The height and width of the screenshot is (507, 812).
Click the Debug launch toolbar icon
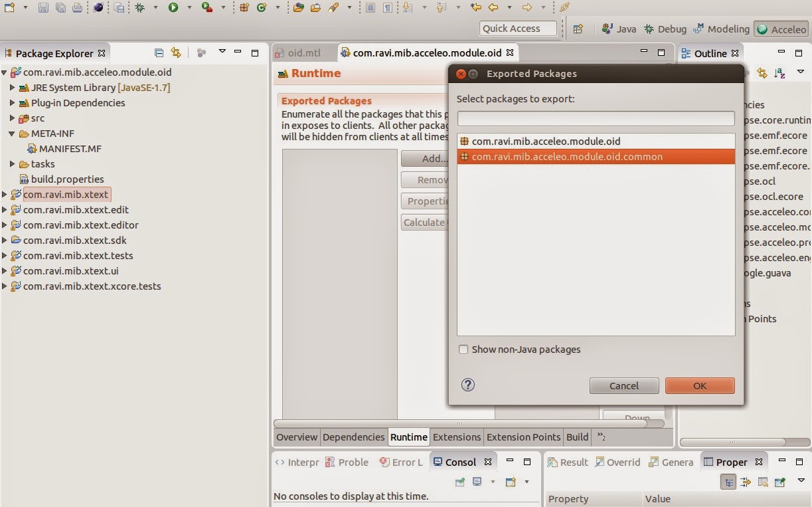coord(140,8)
